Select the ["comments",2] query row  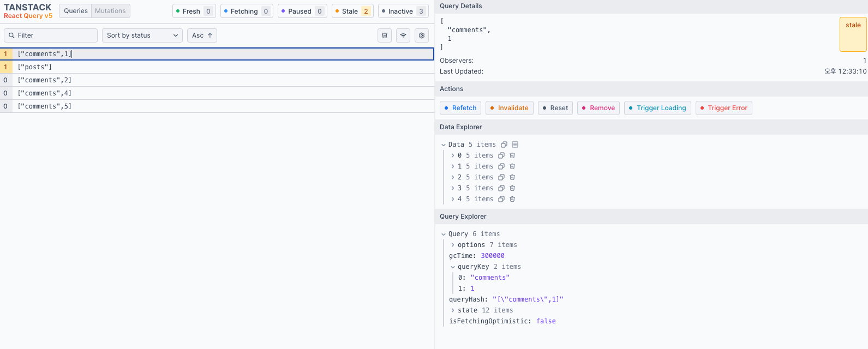pyautogui.click(x=217, y=80)
